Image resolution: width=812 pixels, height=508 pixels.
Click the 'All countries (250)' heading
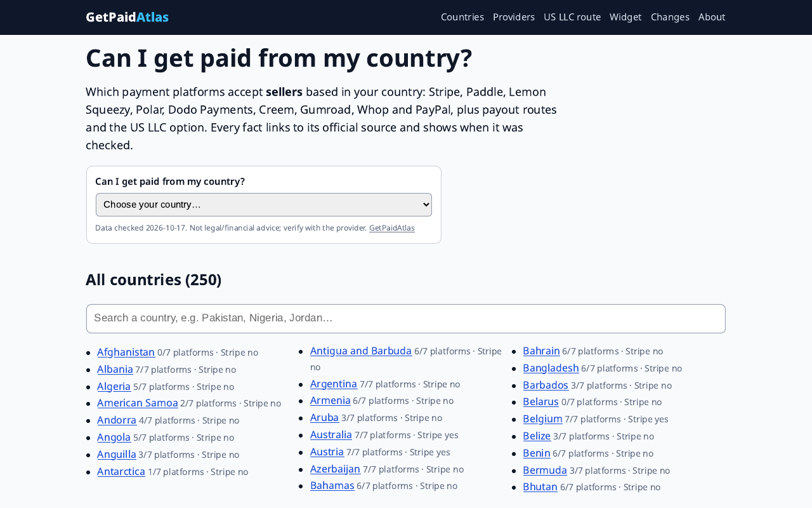(x=154, y=280)
